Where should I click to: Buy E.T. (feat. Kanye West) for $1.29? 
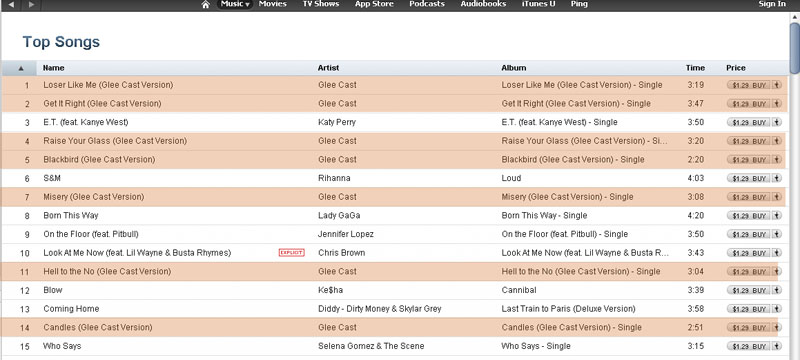748,122
